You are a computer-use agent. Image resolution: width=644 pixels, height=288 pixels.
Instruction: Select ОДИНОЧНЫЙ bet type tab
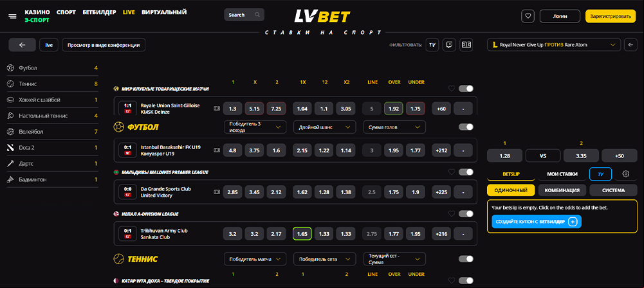[x=511, y=190]
